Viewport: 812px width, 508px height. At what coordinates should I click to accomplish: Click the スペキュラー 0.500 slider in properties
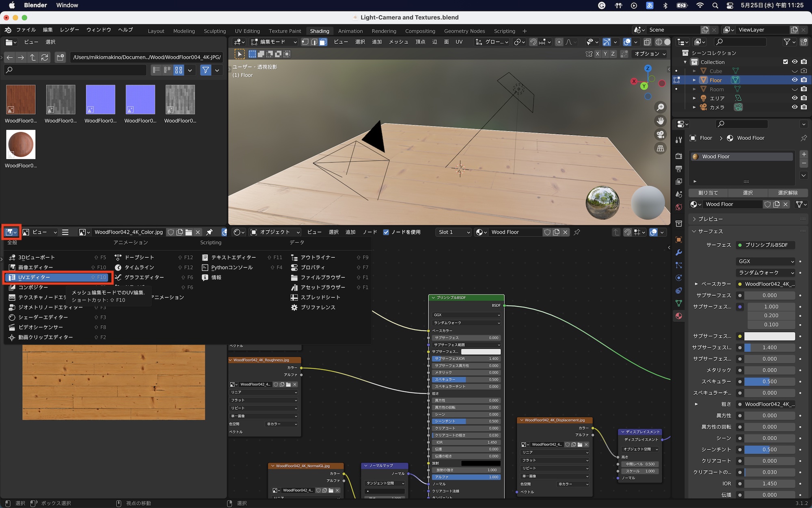coord(769,382)
